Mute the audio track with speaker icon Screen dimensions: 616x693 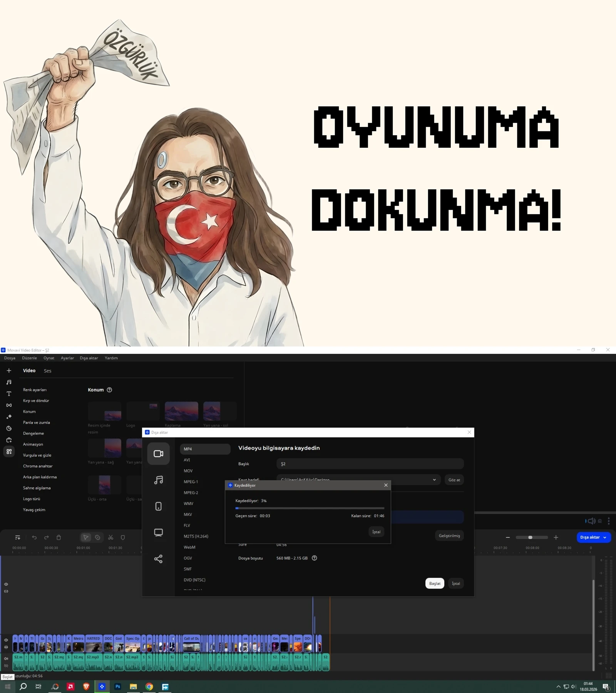[x=6, y=659]
